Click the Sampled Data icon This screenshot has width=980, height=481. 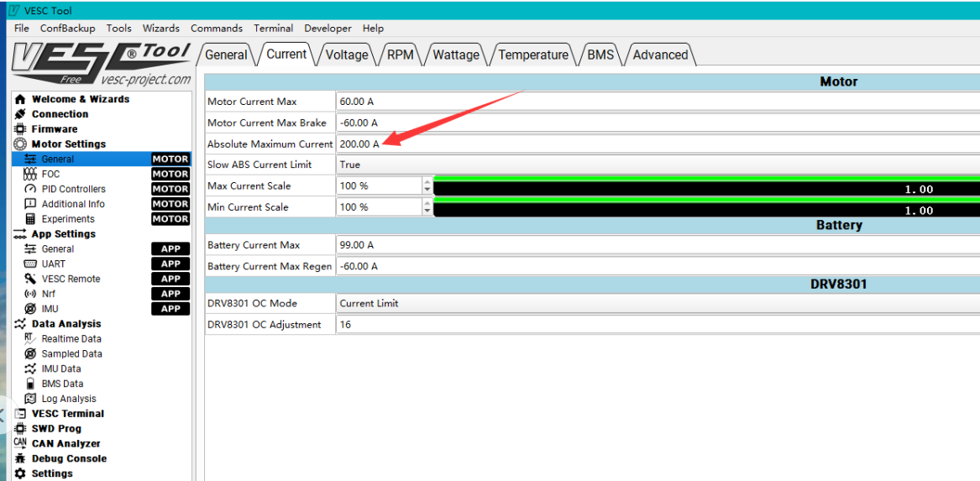tap(30, 354)
